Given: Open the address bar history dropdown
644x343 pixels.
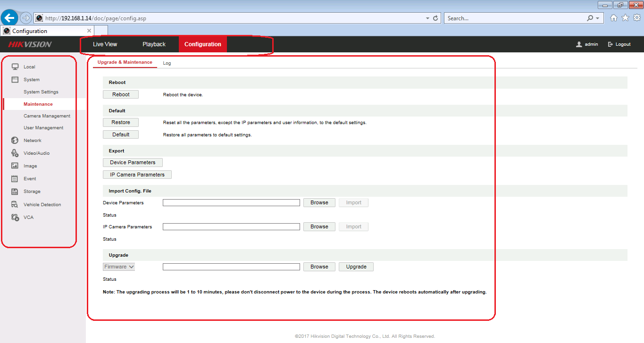Looking at the screenshot, I should pos(427,18).
